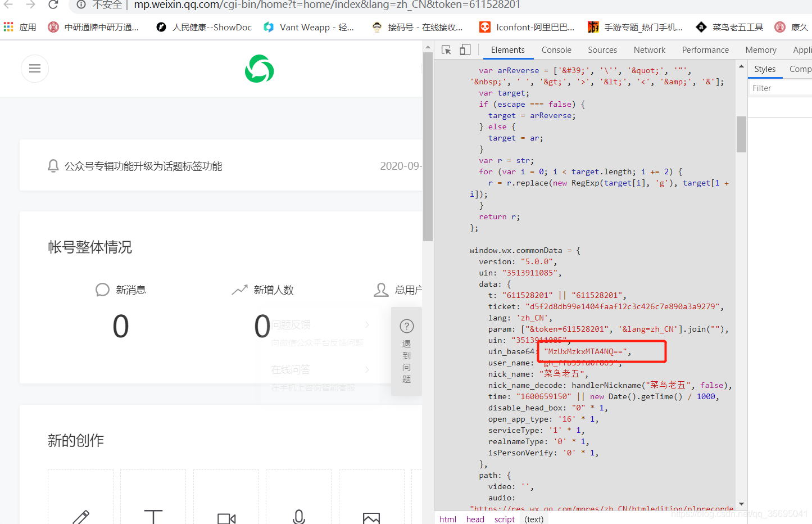Open the Iconfont-阿里巴巴 bookmark
The image size is (812, 524).
527,27
